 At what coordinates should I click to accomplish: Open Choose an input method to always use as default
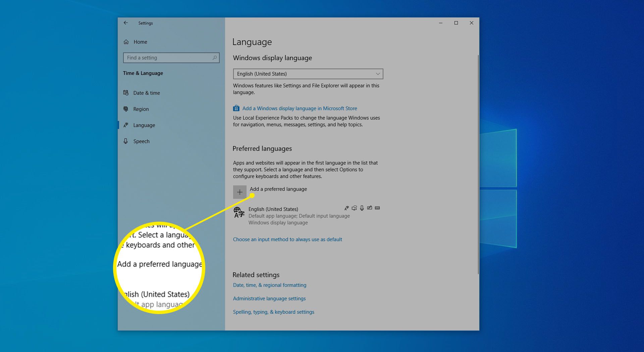(287, 239)
